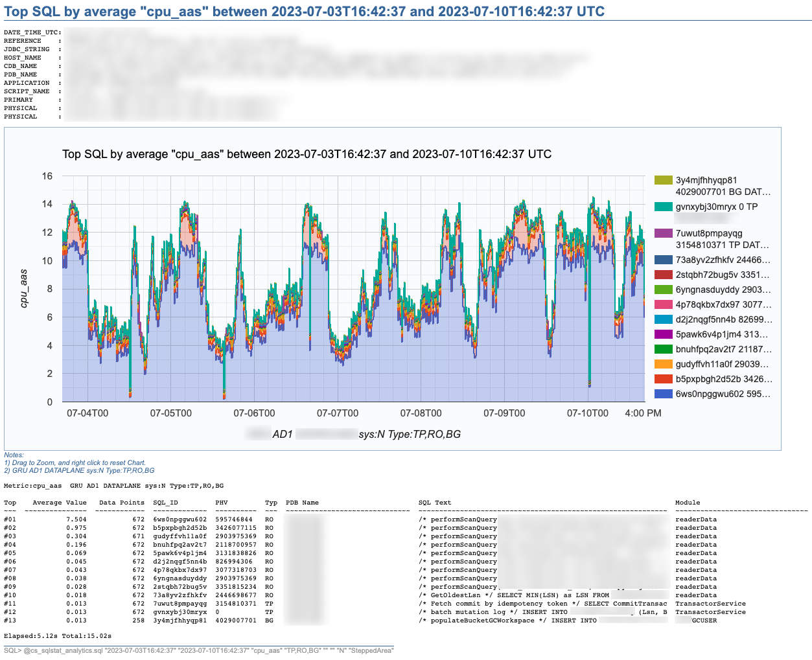Select SQL_ID 6ws0npggwu602 in row #01
This screenshot has width=812, height=660.
click(180, 519)
